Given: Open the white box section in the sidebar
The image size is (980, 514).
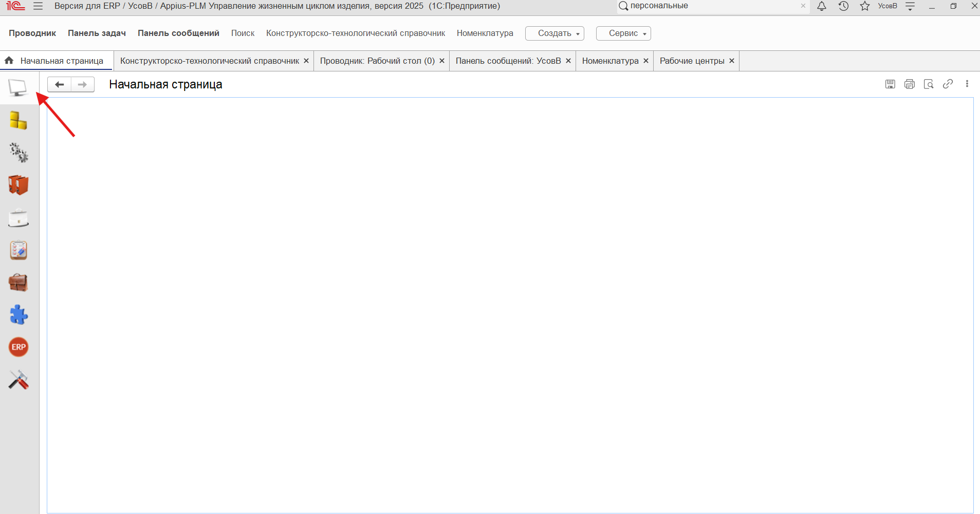Looking at the screenshot, I should (x=19, y=218).
